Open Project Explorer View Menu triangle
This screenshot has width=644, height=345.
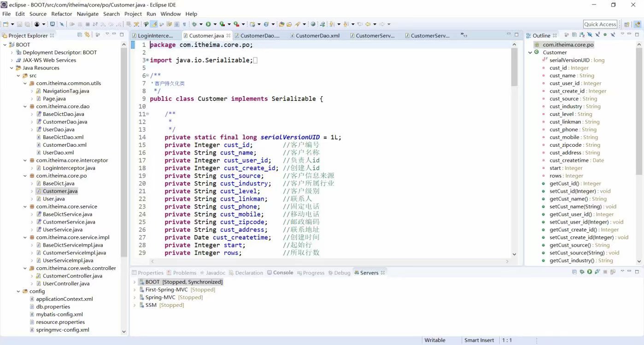point(107,34)
